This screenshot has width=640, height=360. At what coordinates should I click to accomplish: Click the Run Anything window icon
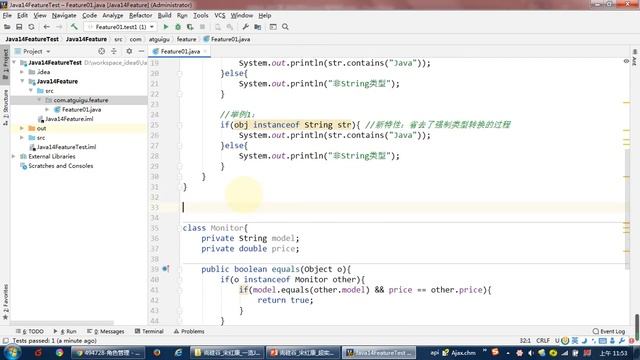tap(273, 27)
